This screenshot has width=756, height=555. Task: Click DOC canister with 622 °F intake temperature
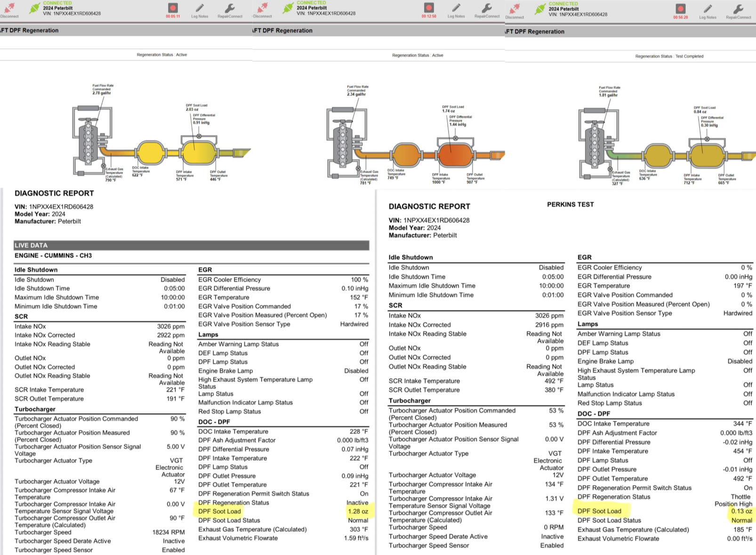(x=151, y=153)
